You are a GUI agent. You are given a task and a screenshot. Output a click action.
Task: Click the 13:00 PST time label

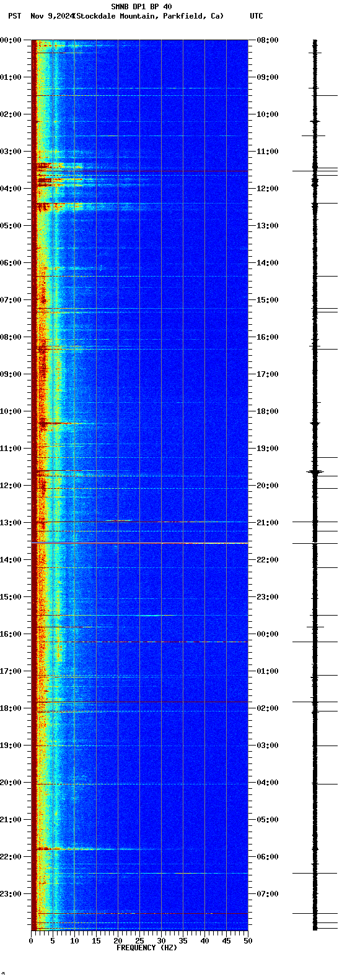coord(11,523)
